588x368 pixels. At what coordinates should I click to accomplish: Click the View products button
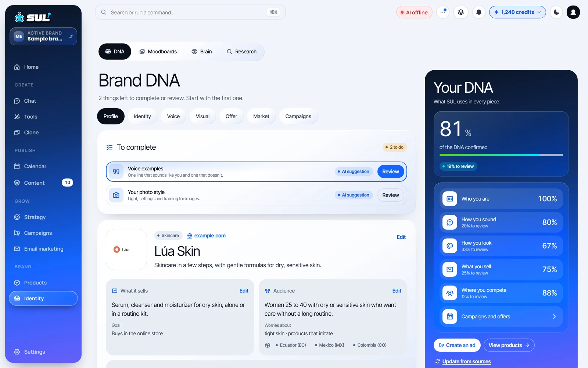click(x=509, y=345)
